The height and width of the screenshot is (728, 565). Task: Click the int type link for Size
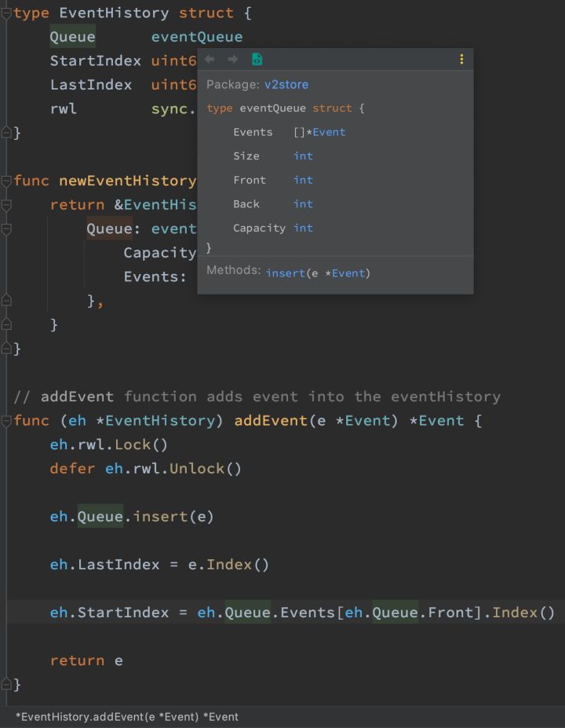click(303, 156)
